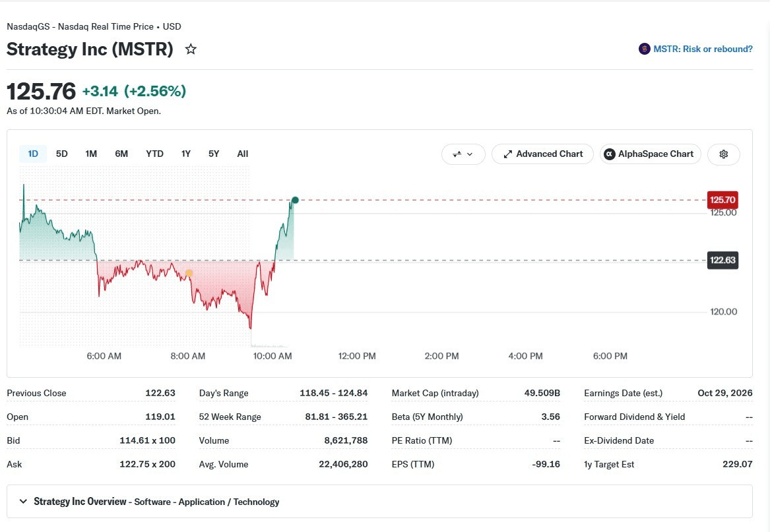The image size is (770, 532).
Task: Click the 125.76 current price
Action: point(42,91)
